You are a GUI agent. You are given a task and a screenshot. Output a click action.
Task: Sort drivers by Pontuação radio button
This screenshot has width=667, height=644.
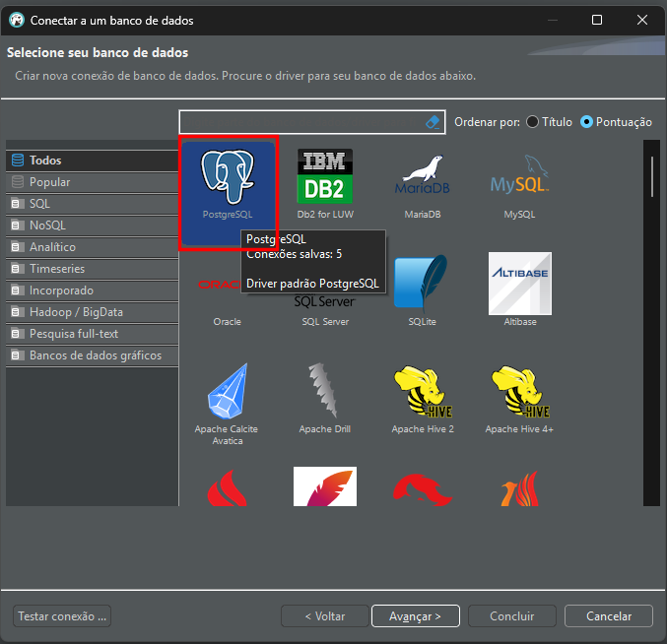pos(587,122)
